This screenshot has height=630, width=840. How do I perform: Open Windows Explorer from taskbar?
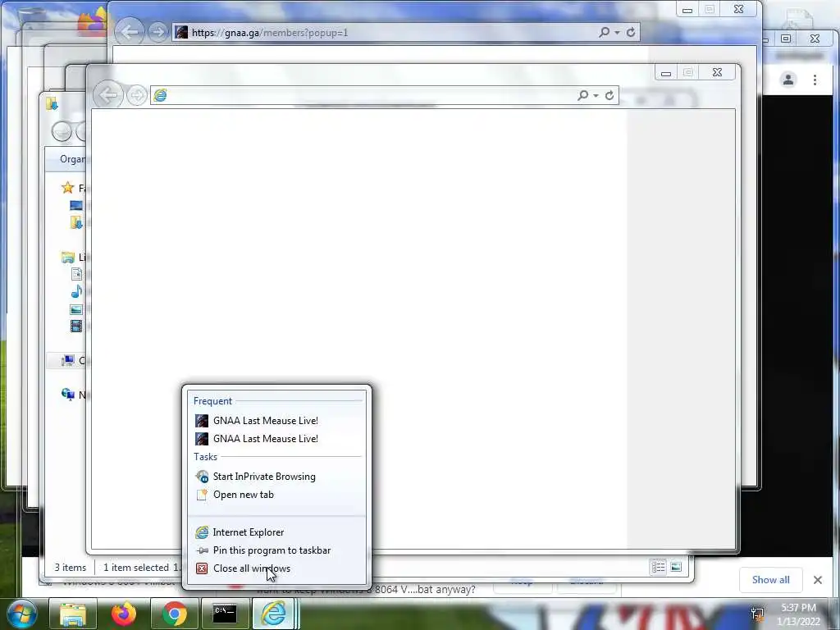[73, 614]
